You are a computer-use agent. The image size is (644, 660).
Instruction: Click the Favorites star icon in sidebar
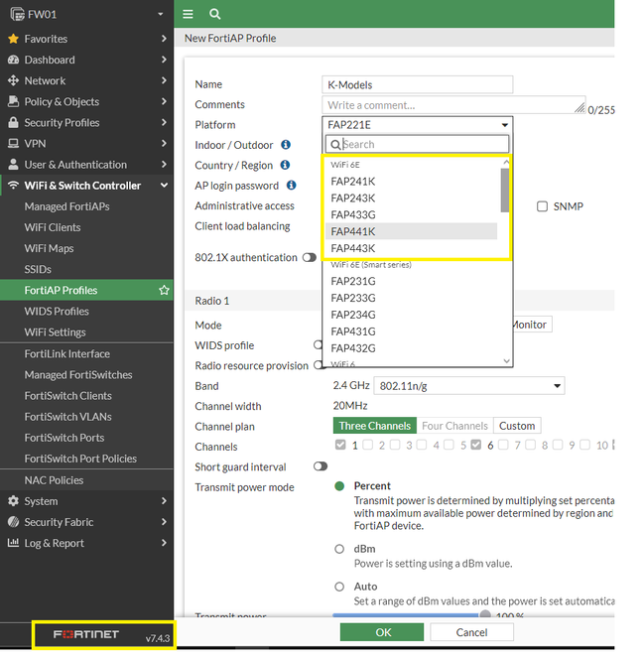coord(14,39)
